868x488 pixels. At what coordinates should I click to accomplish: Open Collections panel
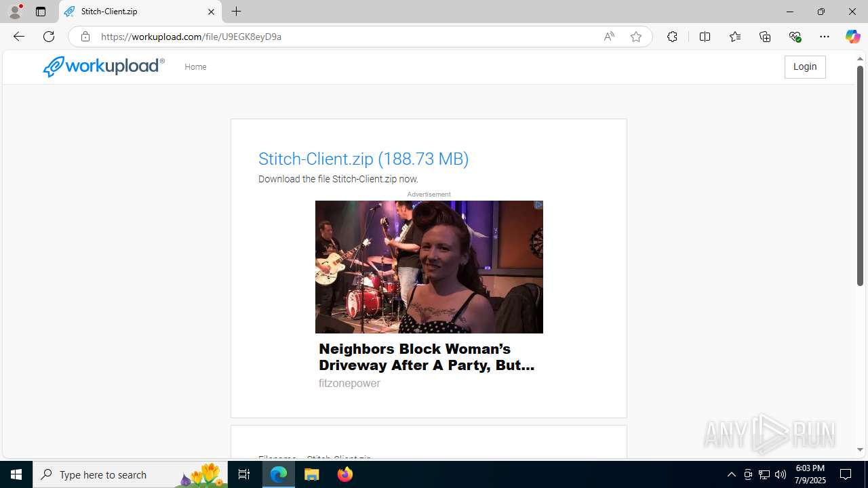[765, 37]
